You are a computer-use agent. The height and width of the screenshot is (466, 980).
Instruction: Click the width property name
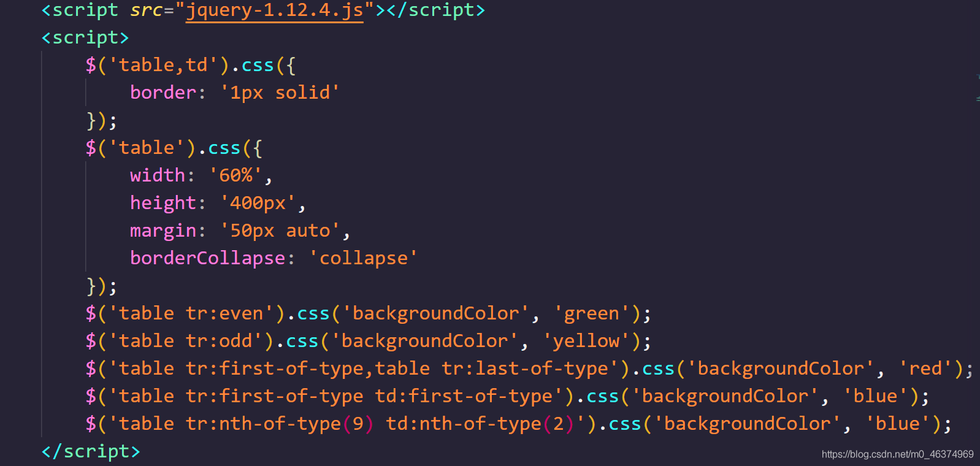click(158, 175)
